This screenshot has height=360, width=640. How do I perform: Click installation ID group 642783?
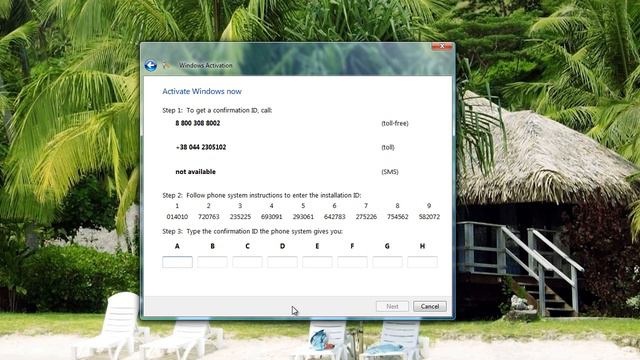click(334, 217)
